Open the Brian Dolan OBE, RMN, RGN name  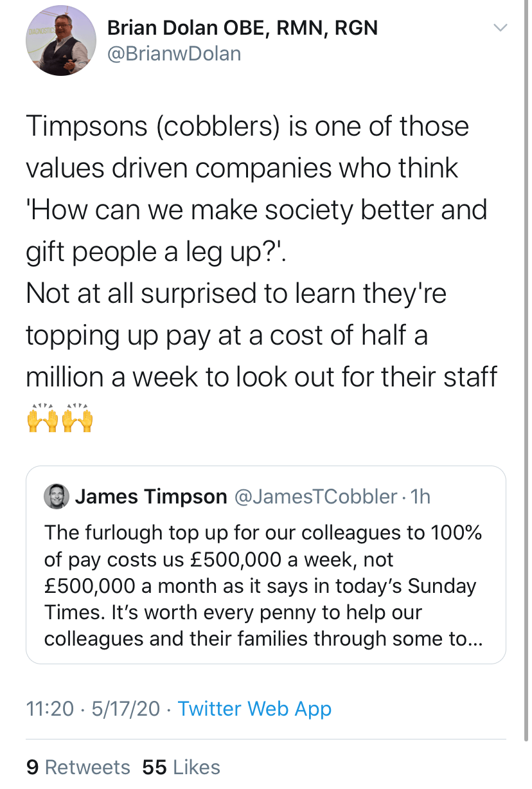pos(242,28)
